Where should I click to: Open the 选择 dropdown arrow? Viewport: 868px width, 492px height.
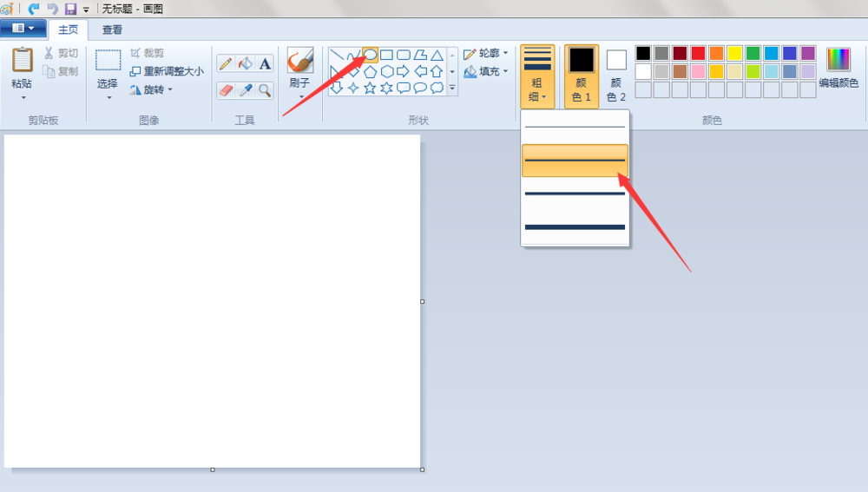[109, 98]
